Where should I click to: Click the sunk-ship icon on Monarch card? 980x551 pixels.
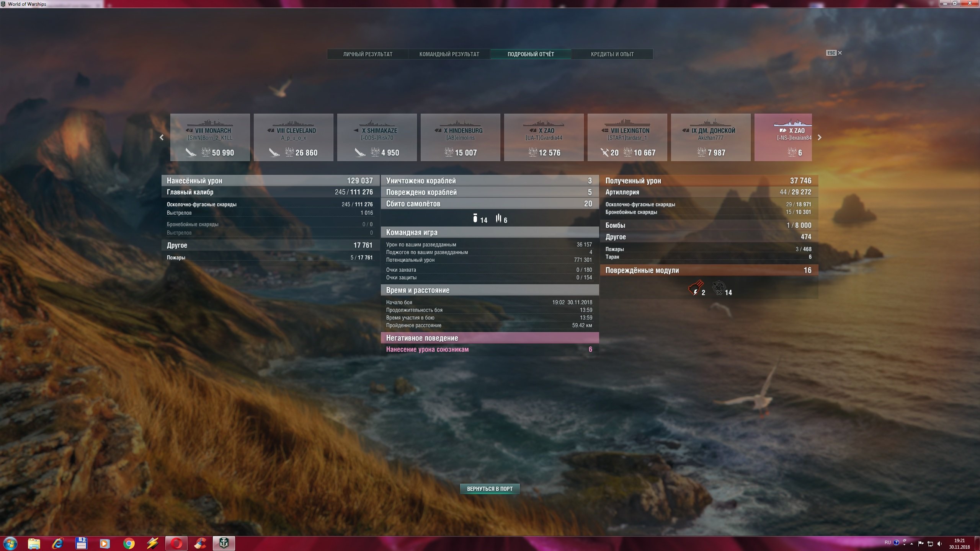tap(191, 152)
